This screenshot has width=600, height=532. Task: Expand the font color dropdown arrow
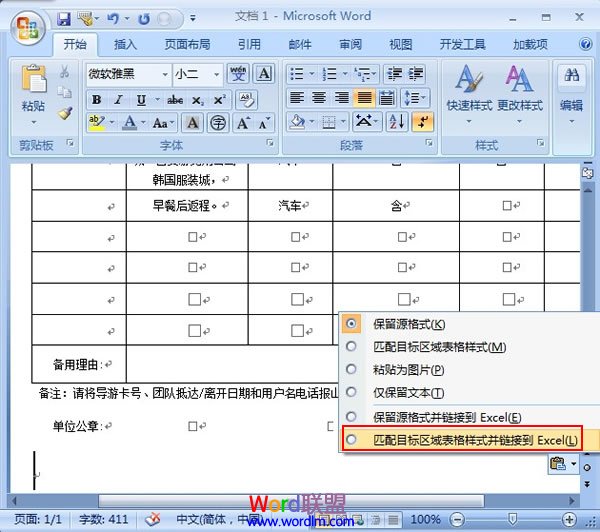pos(143,123)
